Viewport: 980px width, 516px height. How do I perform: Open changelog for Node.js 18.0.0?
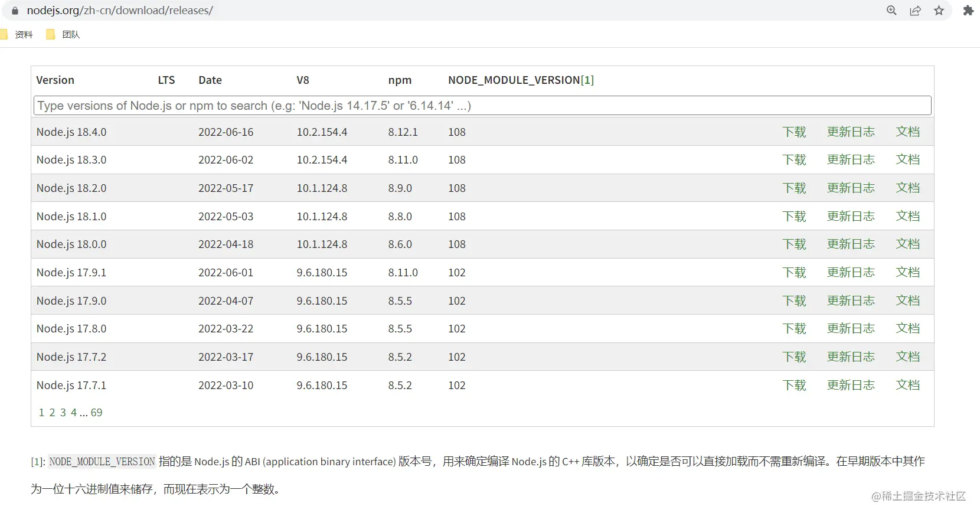[851, 244]
